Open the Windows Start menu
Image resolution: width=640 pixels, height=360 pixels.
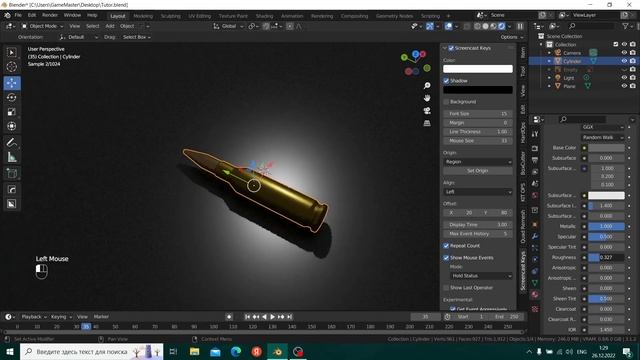click(9, 351)
